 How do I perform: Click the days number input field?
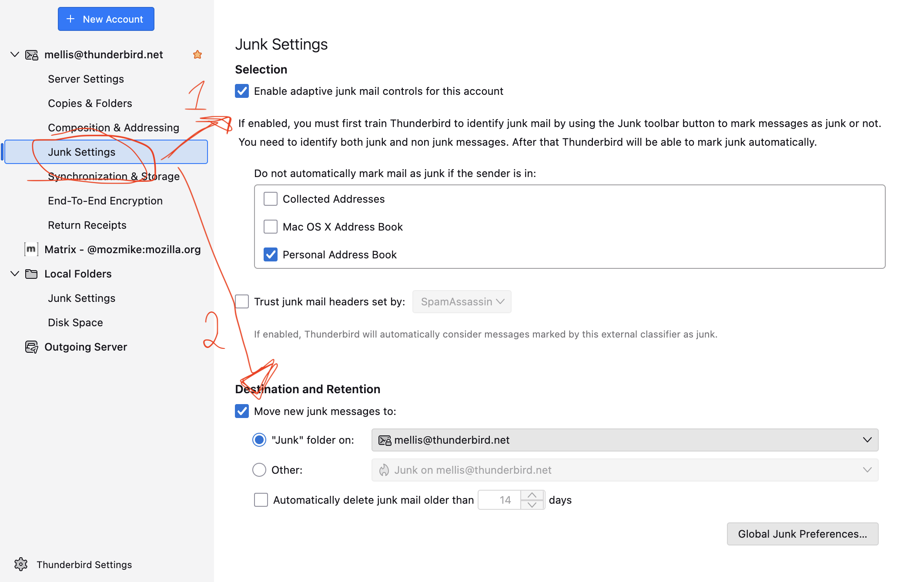(x=500, y=500)
